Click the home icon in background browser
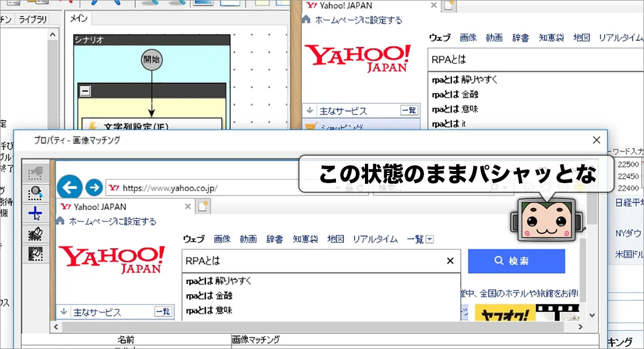644x349 pixels. coord(306,20)
